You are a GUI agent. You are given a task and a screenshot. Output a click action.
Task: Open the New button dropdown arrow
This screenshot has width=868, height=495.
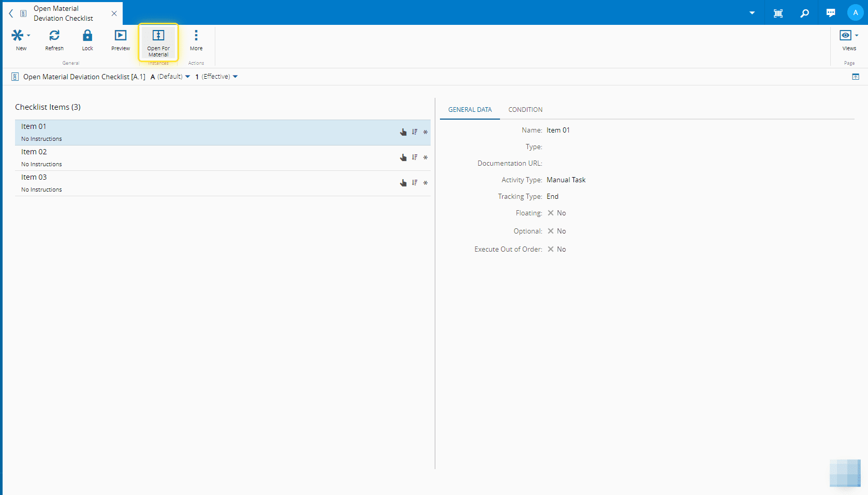click(x=28, y=36)
